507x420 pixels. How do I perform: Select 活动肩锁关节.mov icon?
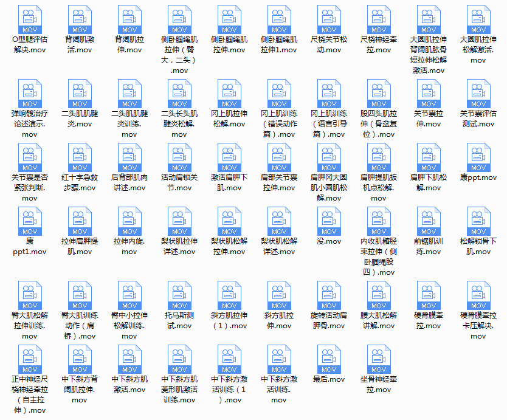pyautogui.click(x=179, y=157)
